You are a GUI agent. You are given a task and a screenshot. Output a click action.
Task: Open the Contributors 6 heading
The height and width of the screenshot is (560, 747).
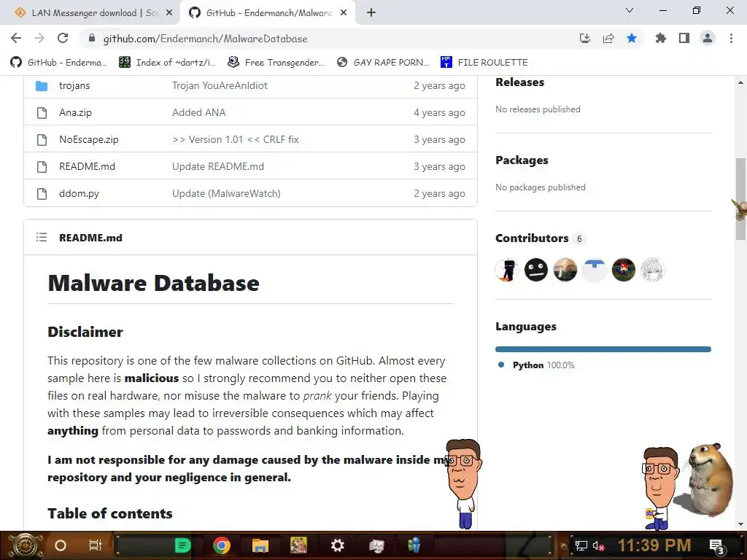pyautogui.click(x=540, y=238)
